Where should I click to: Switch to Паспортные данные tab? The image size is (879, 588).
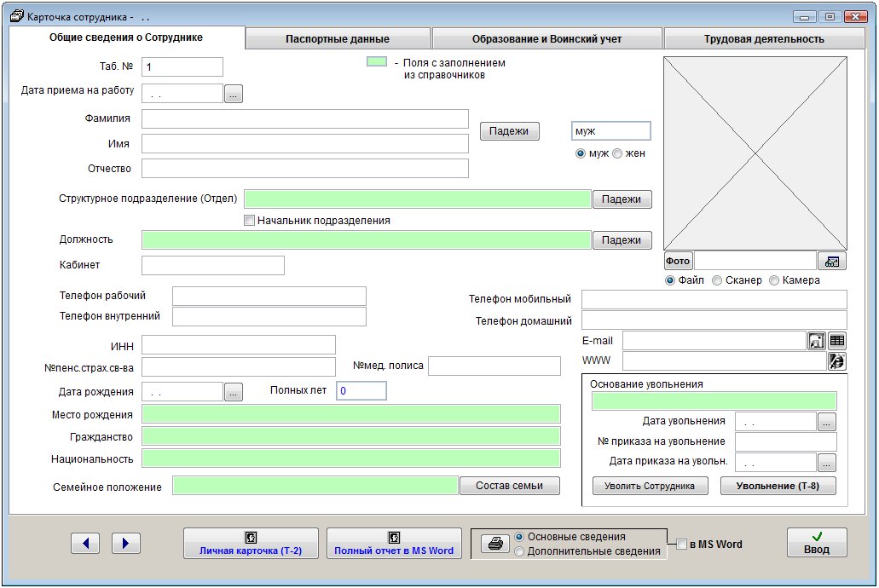pyautogui.click(x=338, y=38)
